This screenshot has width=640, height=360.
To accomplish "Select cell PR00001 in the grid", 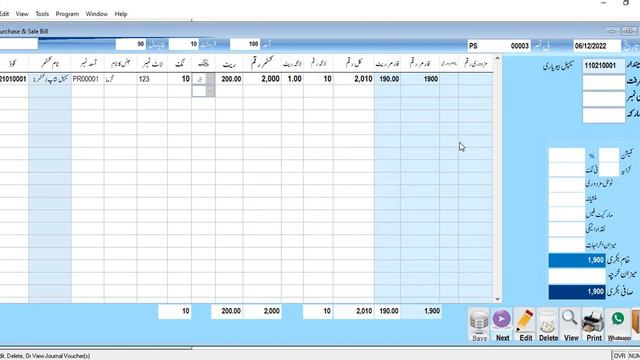I will click(x=87, y=79).
